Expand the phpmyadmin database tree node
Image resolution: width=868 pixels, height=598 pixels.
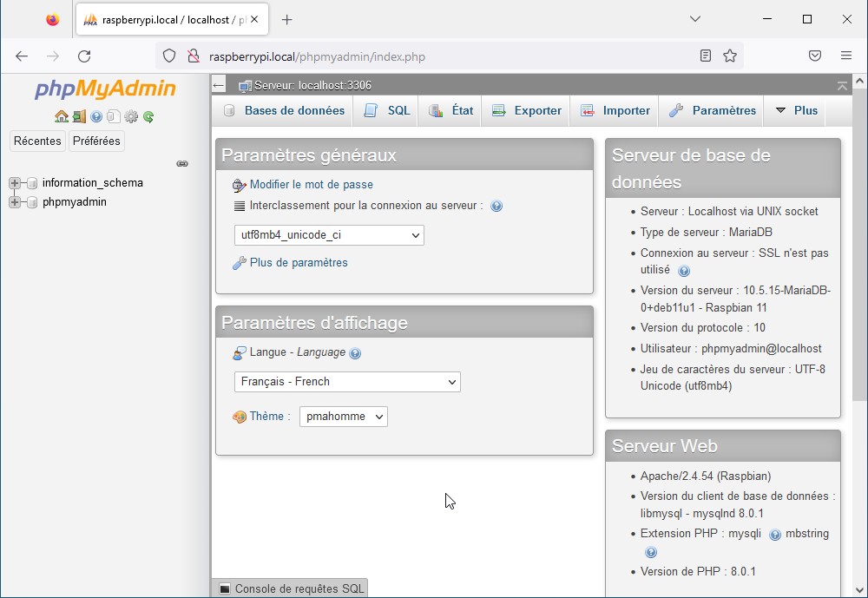click(x=15, y=202)
